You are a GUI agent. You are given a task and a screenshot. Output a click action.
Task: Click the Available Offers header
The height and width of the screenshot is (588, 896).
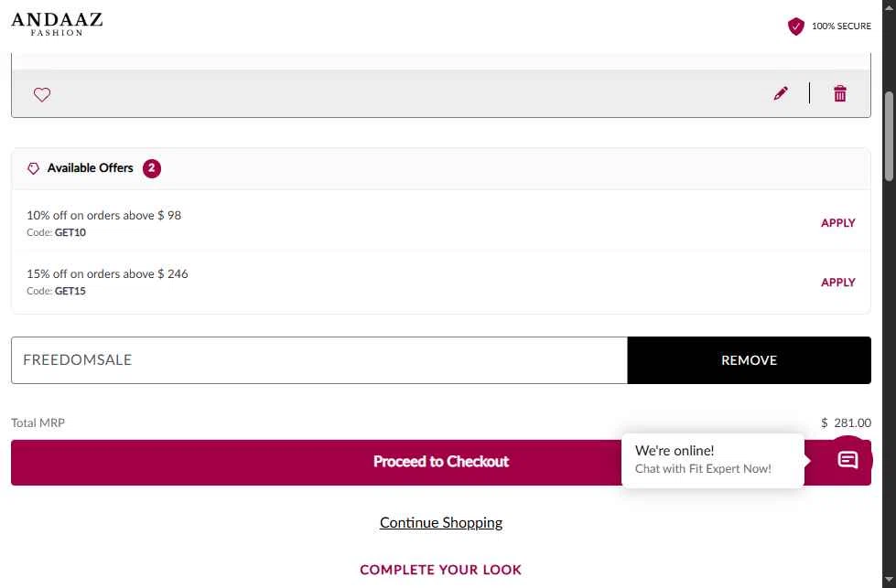[x=440, y=168]
